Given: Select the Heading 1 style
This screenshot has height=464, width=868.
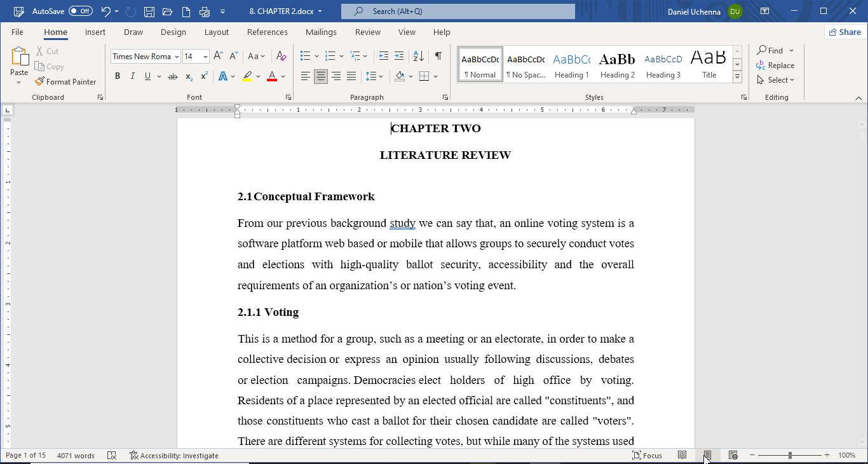Looking at the screenshot, I should tap(571, 64).
